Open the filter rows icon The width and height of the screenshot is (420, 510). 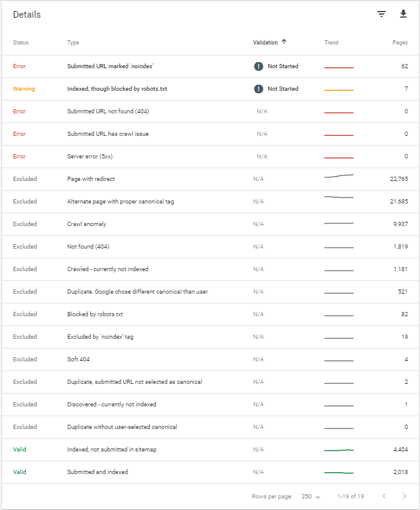coord(381,14)
